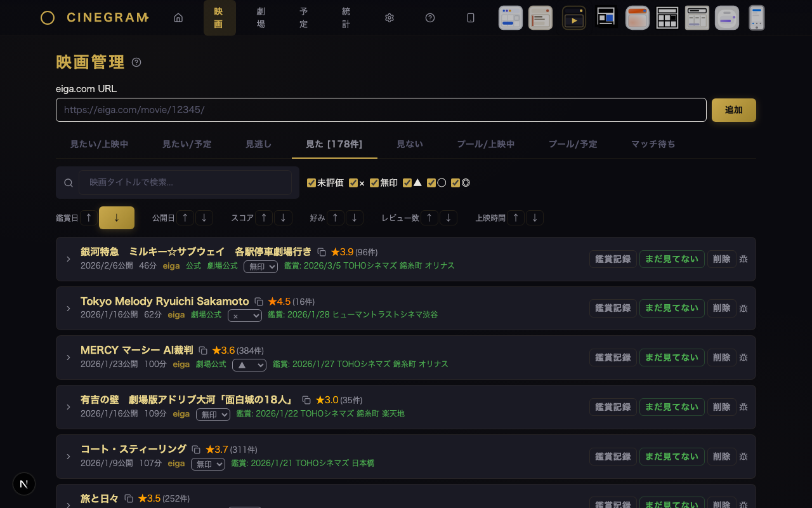Viewport: 812px width, 508px height.
Task: Sort by 公開日 ascending arrow
Action: [x=185, y=218]
